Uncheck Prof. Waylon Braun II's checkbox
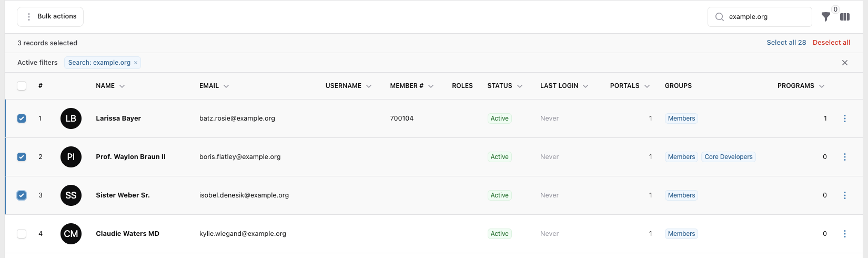This screenshot has width=868, height=258. (x=22, y=157)
